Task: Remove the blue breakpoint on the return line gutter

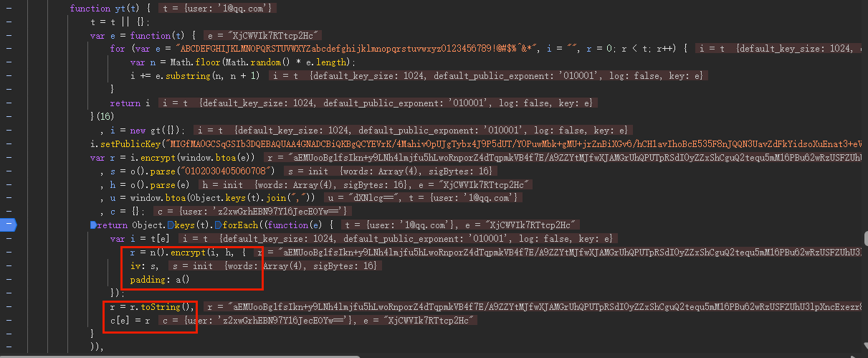Action: (10, 225)
